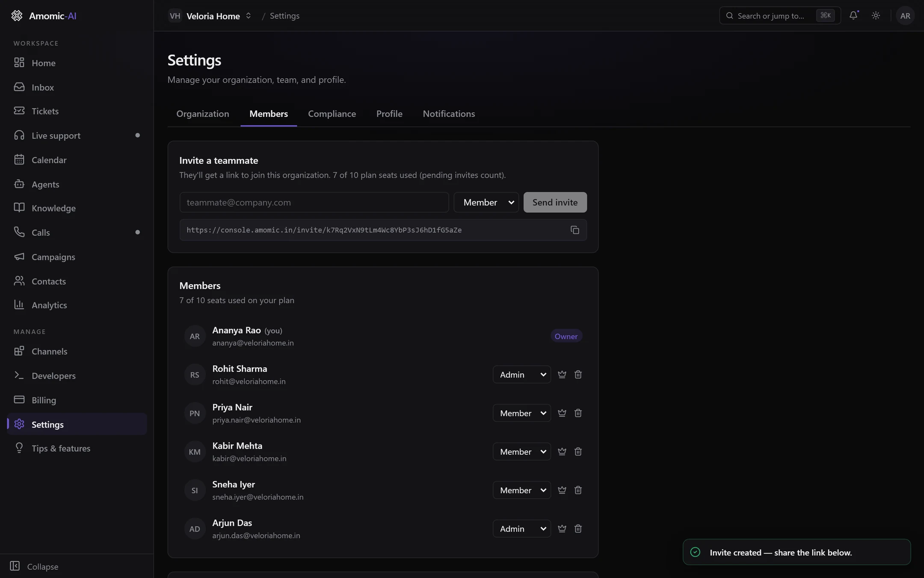Open the notifications bell
This screenshot has width=924, height=578.
(x=853, y=15)
